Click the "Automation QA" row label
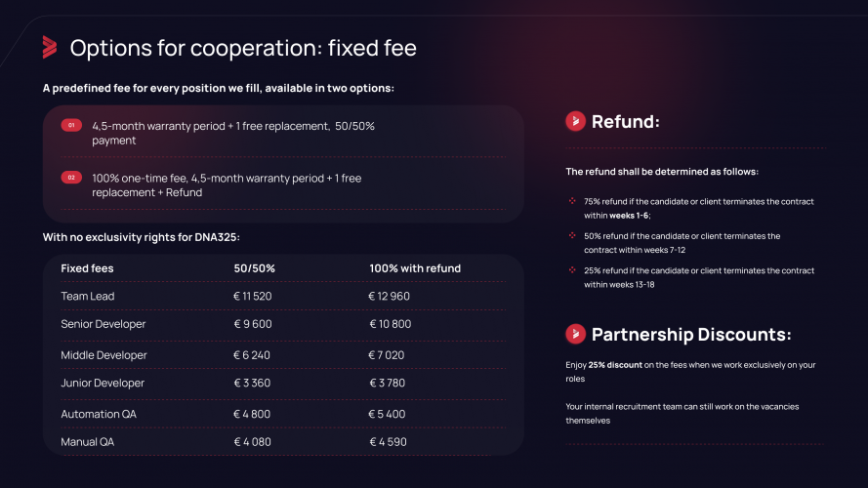 pos(99,414)
